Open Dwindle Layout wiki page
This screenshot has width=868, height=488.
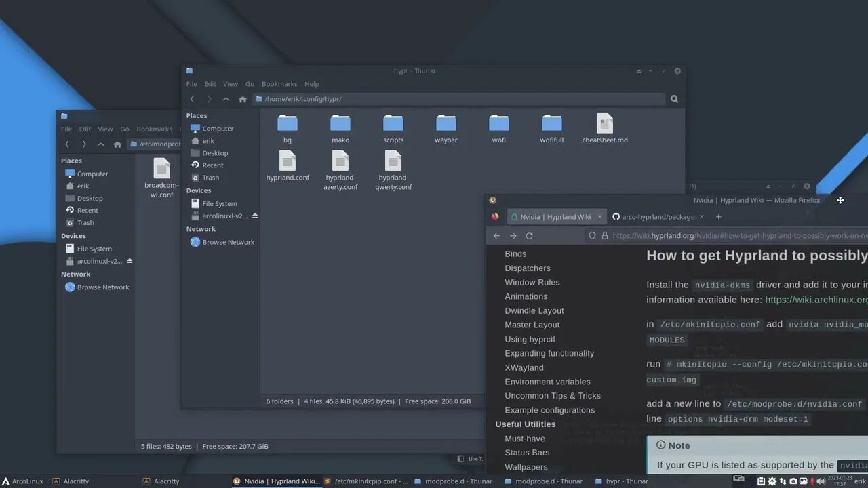point(534,310)
